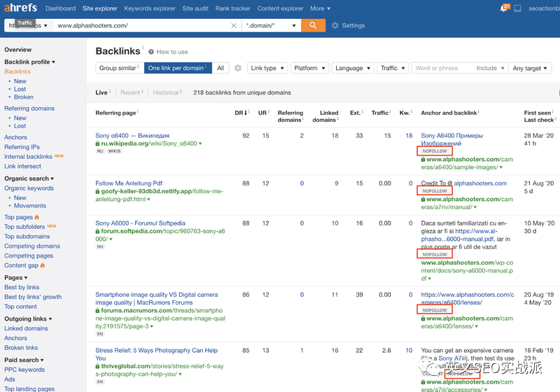Collapse the Organic search section

(29, 178)
